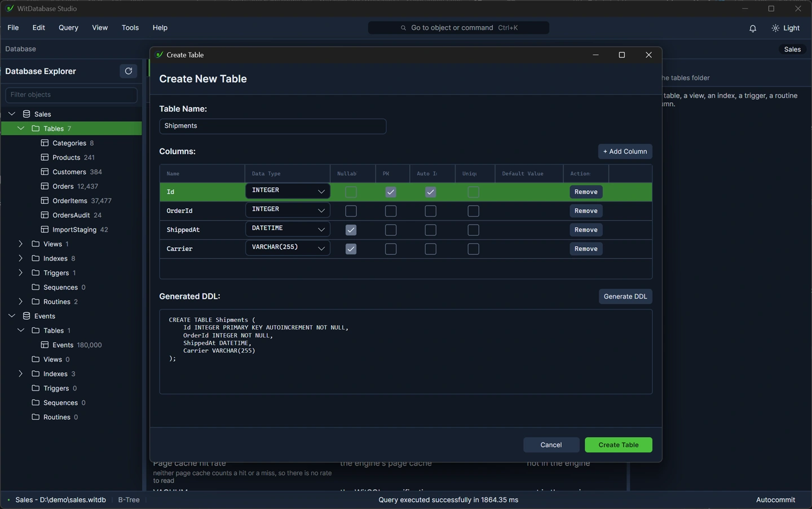Click the Orders table icon
This screenshot has height=509, width=812.
(x=45, y=186)
